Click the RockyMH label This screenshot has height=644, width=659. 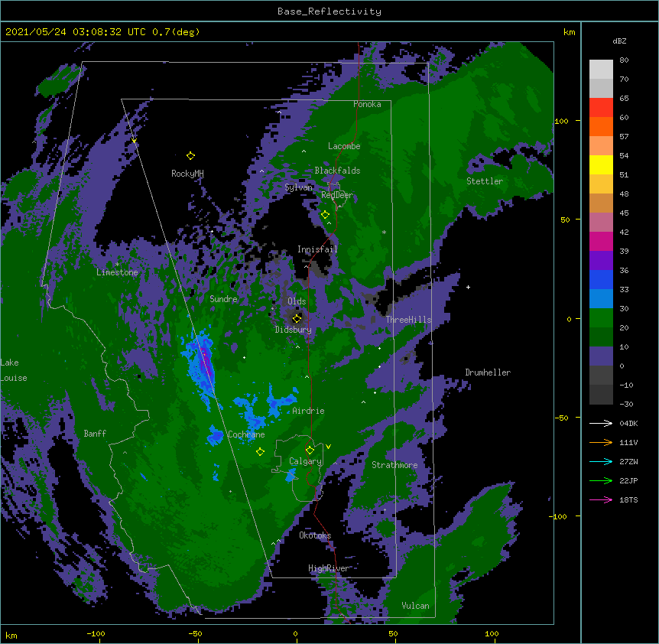click(187, 174)
